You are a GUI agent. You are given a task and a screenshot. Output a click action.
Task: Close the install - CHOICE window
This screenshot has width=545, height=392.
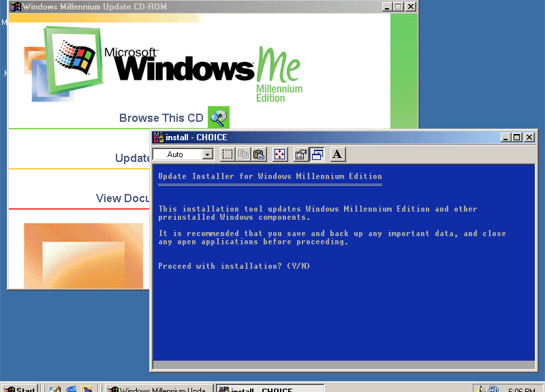[x=529, y=137]
